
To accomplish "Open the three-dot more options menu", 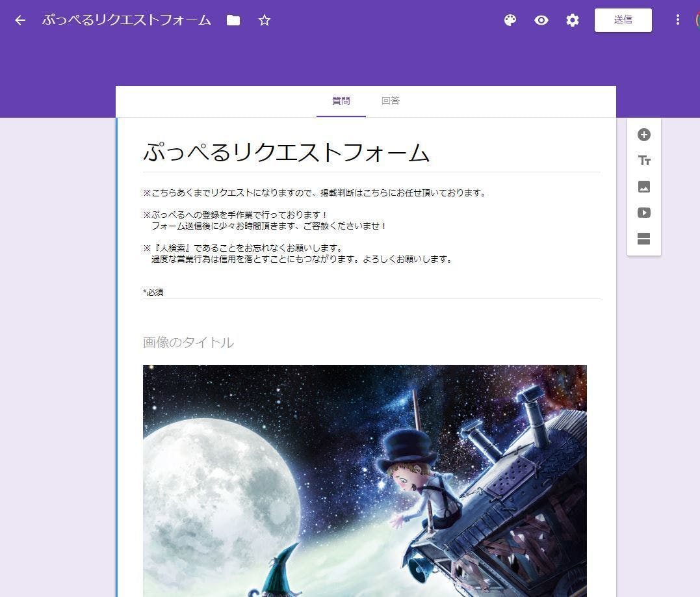I will [x=677, y=20].
